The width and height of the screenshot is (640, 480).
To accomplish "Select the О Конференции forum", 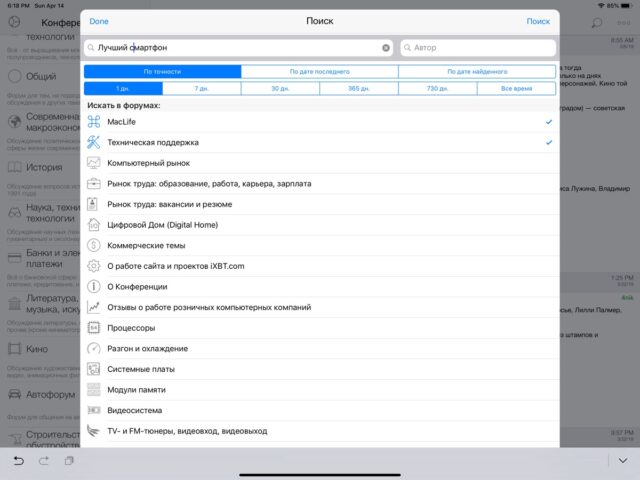I will (x=320, y=287).
